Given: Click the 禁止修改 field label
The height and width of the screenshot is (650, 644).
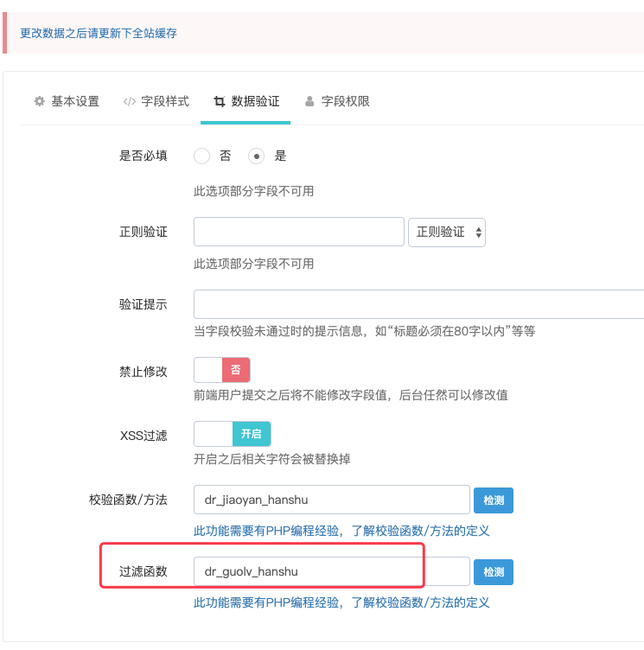Looking at the screenshot, I should [143, 372].
